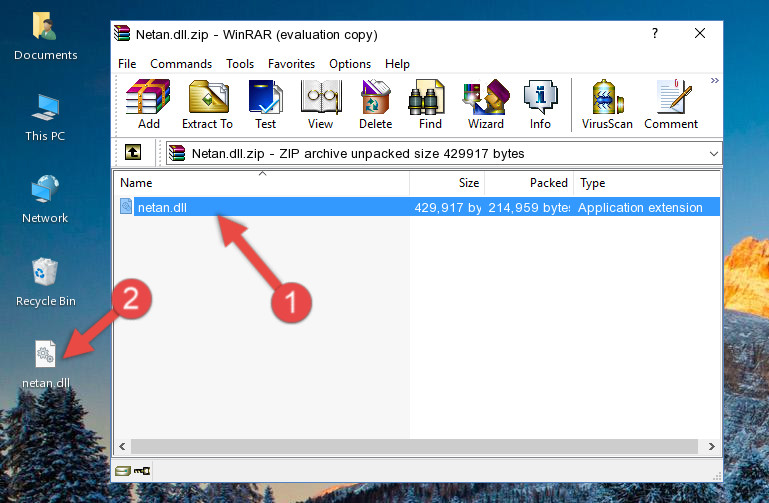Click the key password icon in status bar

pos(142,471)
